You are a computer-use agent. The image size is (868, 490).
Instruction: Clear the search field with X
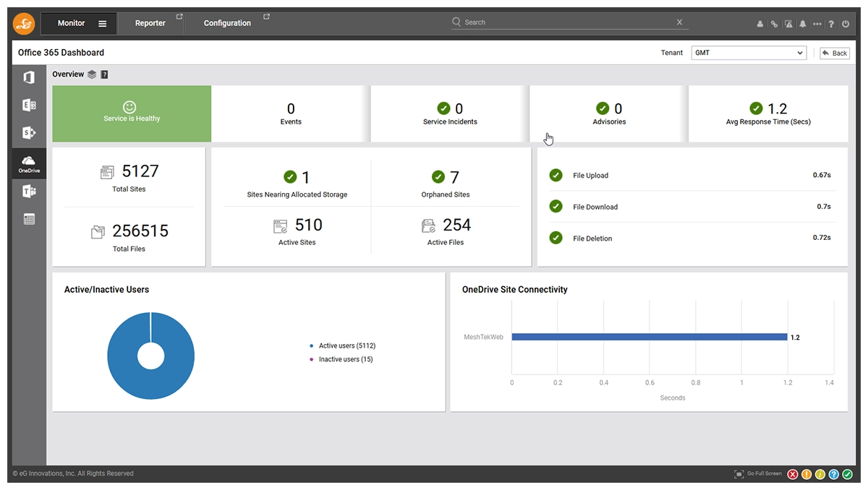point(679,22)
